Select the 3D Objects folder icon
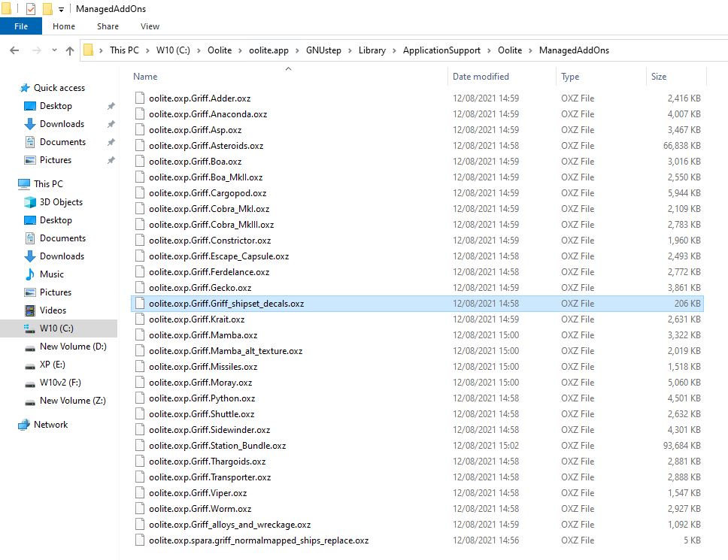This screenshot has height=560, width=728. click(x=30, y=202)
